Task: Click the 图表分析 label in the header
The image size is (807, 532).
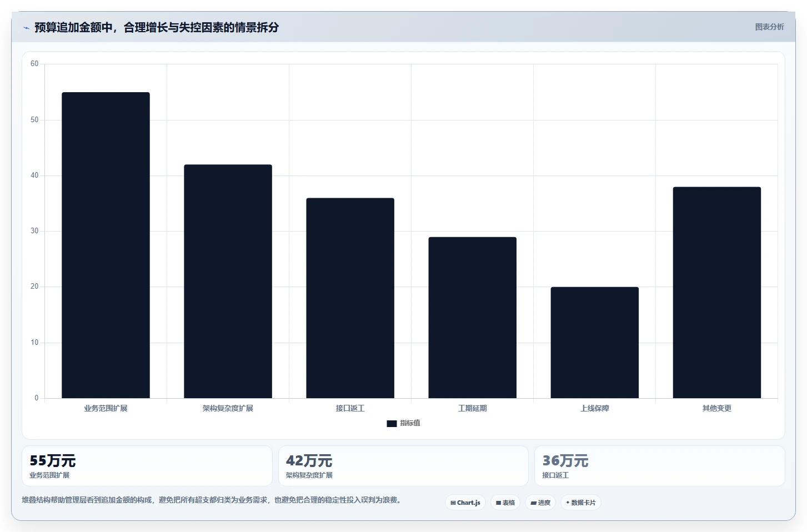Action: point(769,27)
